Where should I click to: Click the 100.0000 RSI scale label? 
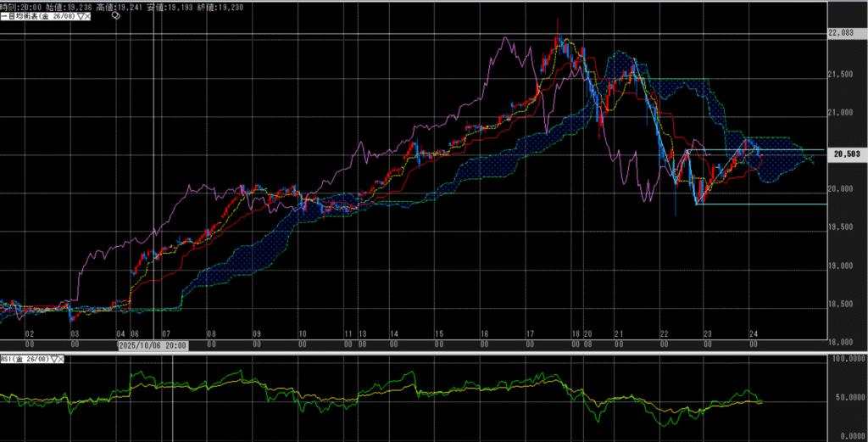(845, 360)
